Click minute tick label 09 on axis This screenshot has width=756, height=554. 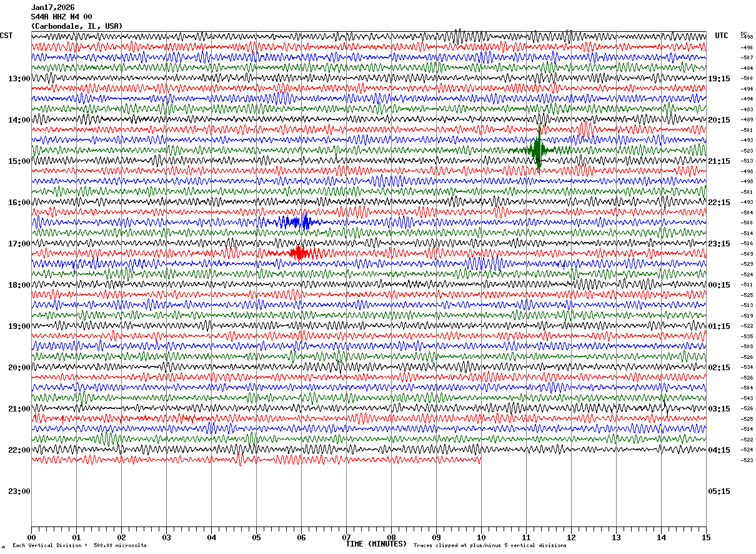pyautogui.click(x=436, y=538)
